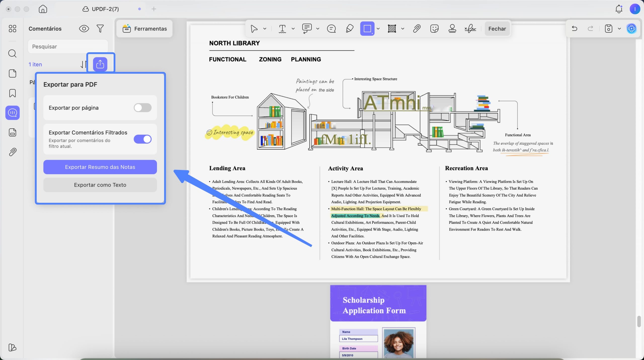The width and height of the screenshot is (644, 360).
Task: Click the export comments share icon
Action: (x=100, y=64)
